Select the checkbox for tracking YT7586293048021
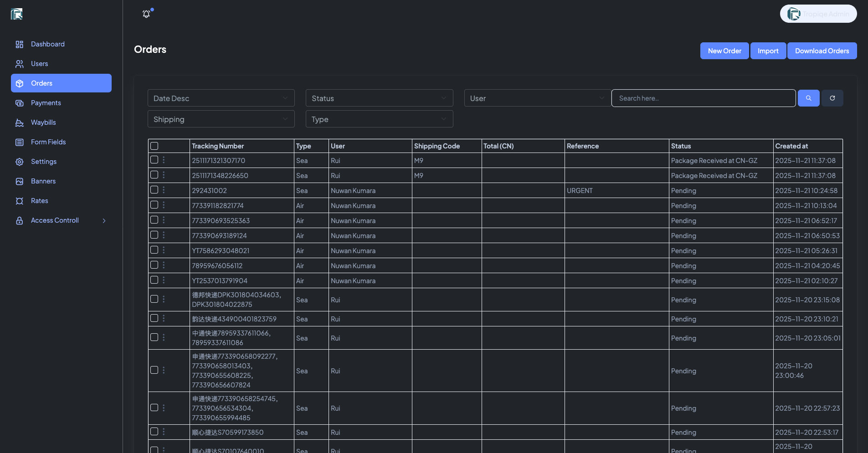868x453 pixels. (154, 249)
